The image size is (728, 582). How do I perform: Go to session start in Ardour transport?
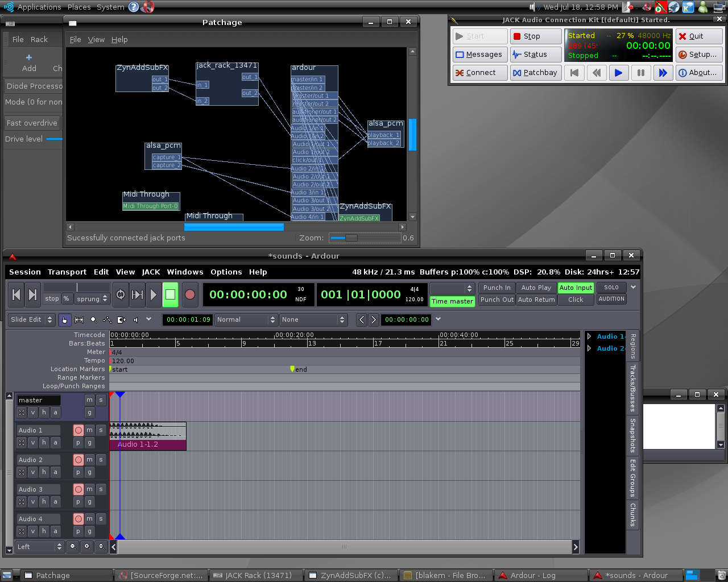point(16,294)
